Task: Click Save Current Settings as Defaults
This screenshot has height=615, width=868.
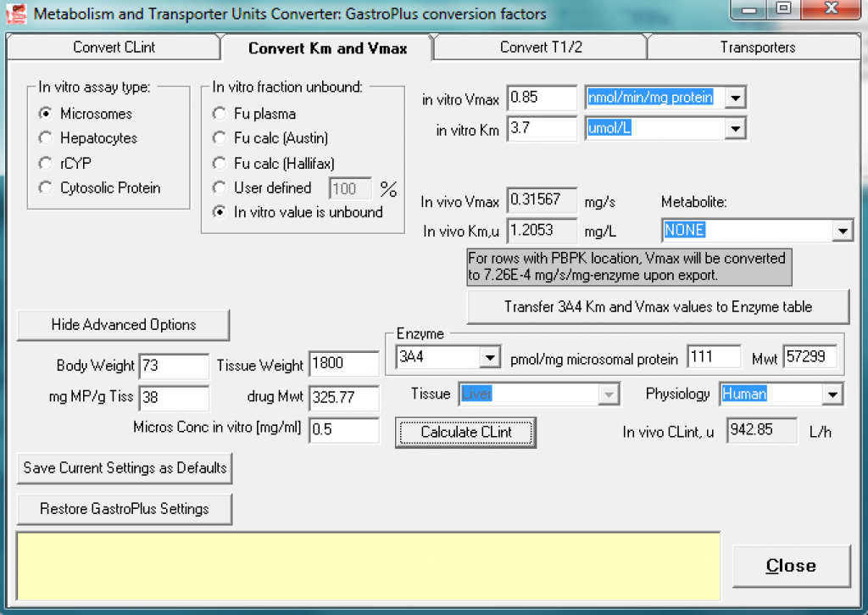Action: coord(125,468)
